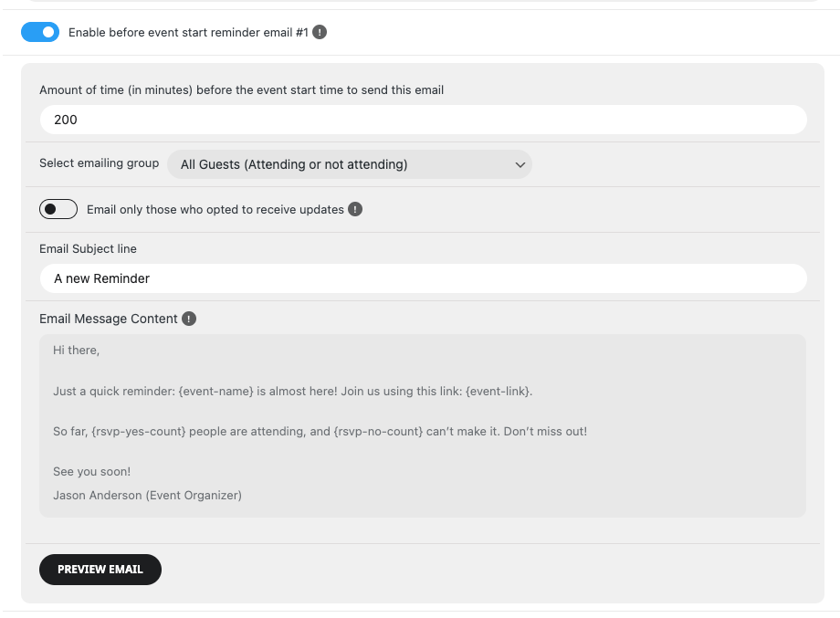
Task: Enable email only those who opted toggle
Action: pos(58,209)
